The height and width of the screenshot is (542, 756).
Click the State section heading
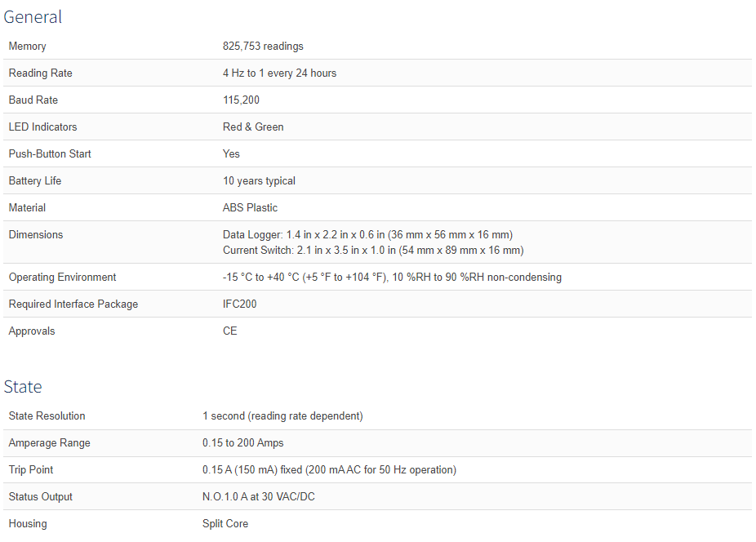point(23,387)
